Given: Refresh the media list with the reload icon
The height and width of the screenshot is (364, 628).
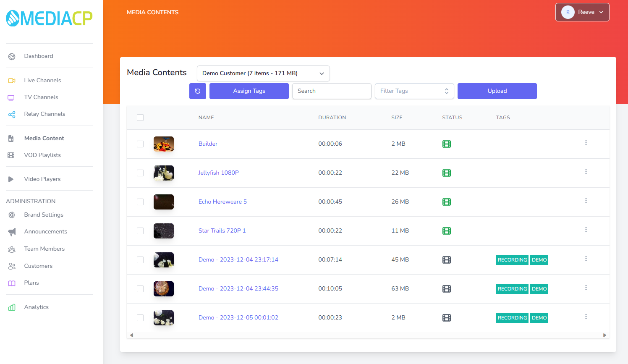Looking at the screenshot, I should (198, 91).
